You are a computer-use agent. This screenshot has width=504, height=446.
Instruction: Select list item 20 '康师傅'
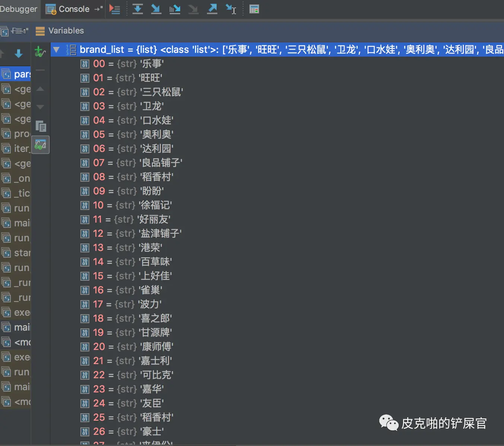277,347
